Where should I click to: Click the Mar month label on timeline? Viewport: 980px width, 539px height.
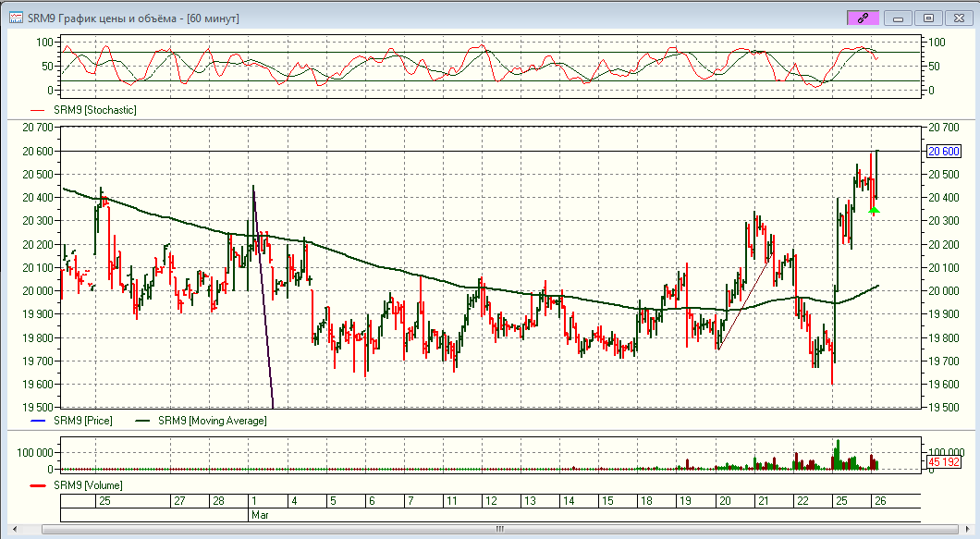coord(259,514)
